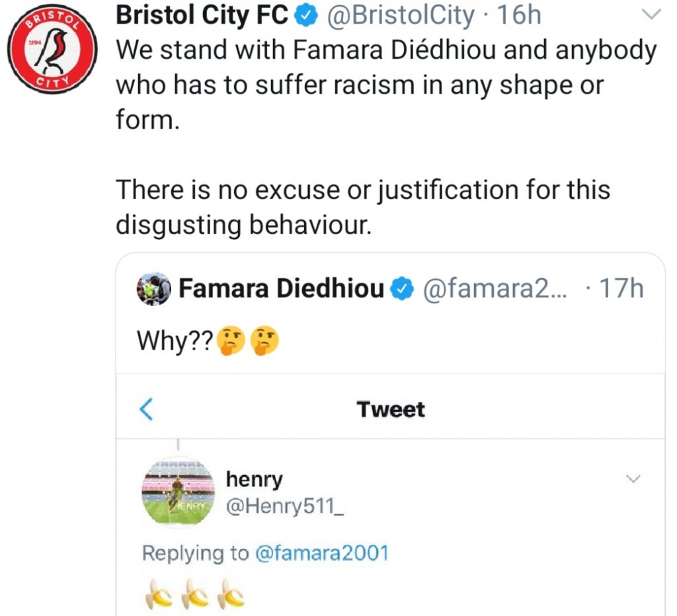Image resolution: width=677 pixels, height=616 pixels.
Task: Click the Tweet header title
Action: (x=391, y=409)
